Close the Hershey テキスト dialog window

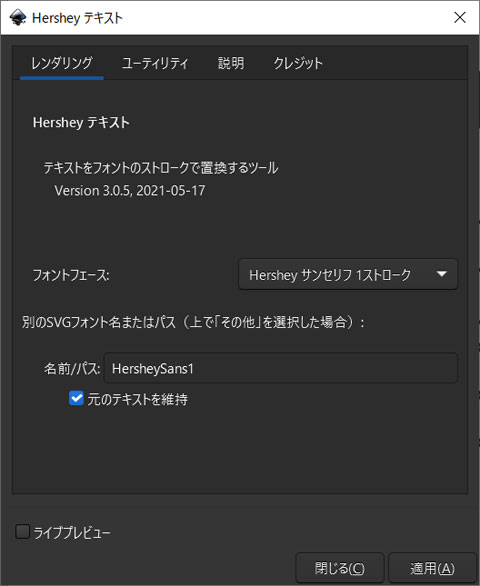460,17
